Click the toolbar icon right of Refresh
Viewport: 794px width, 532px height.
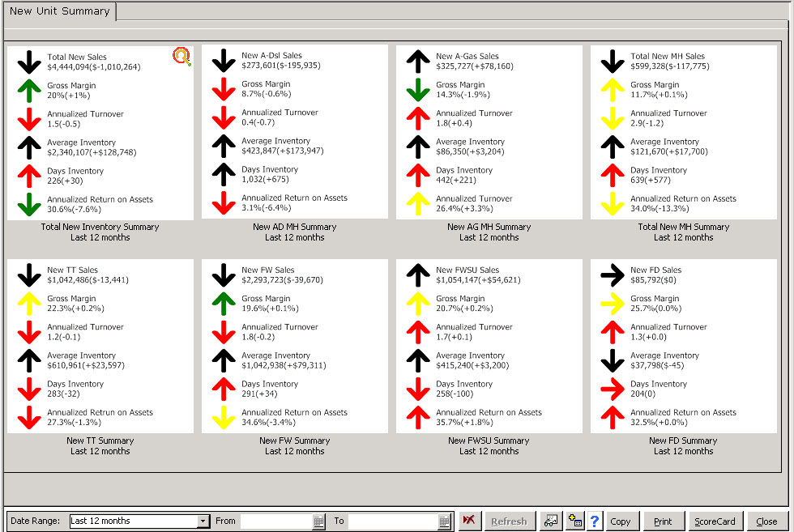tap(551, 521)
